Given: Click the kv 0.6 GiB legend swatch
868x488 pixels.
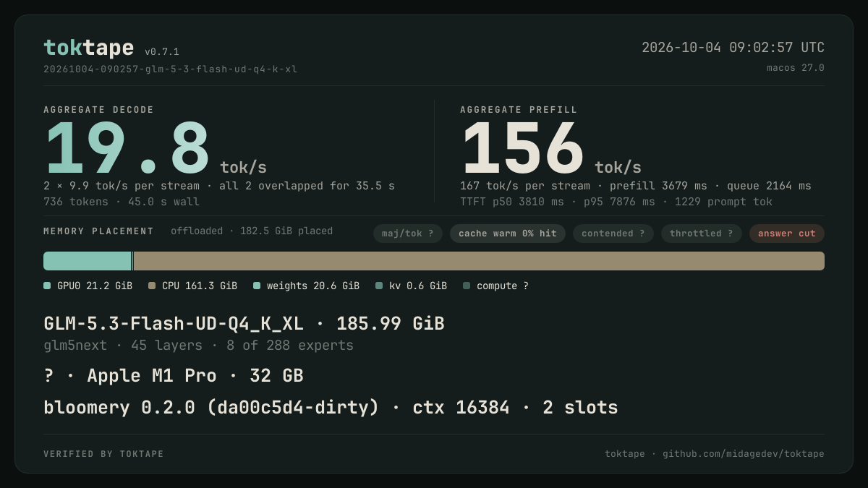Looking at the screenshot, I should pos(379,286).
